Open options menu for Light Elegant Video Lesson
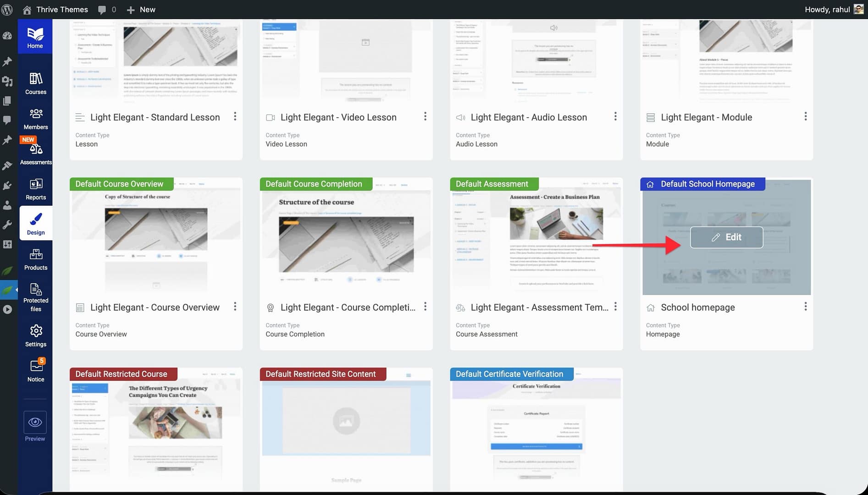 425,116
